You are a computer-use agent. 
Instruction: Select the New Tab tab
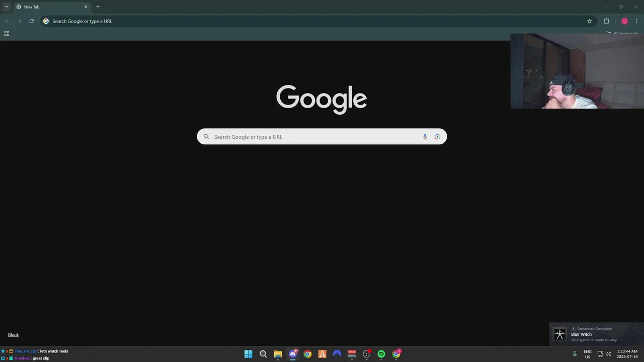point(52,7)
